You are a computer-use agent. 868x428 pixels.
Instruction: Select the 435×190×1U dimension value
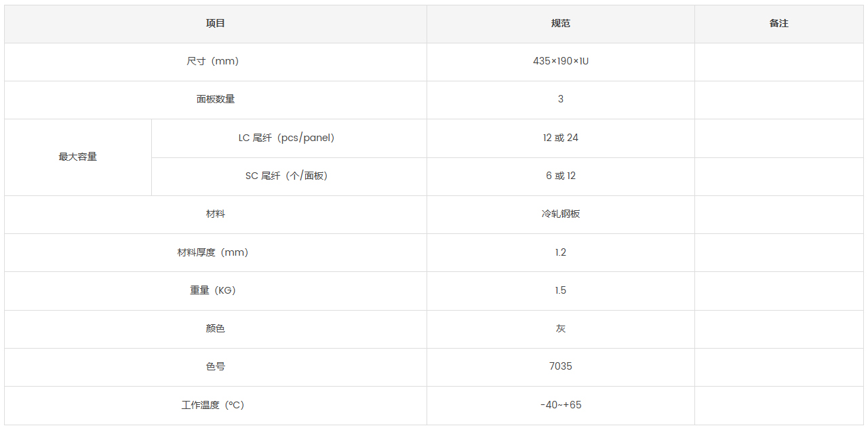[x=561, y=62]
